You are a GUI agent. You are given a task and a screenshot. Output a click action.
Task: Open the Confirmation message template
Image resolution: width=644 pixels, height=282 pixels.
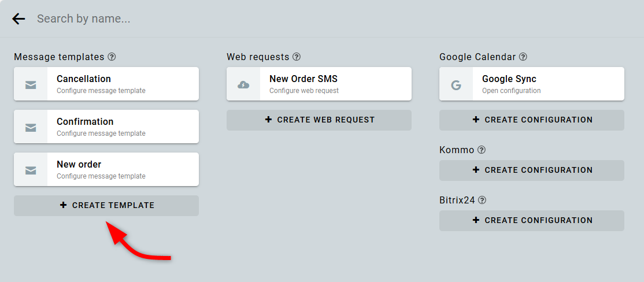tap(121, 127)
